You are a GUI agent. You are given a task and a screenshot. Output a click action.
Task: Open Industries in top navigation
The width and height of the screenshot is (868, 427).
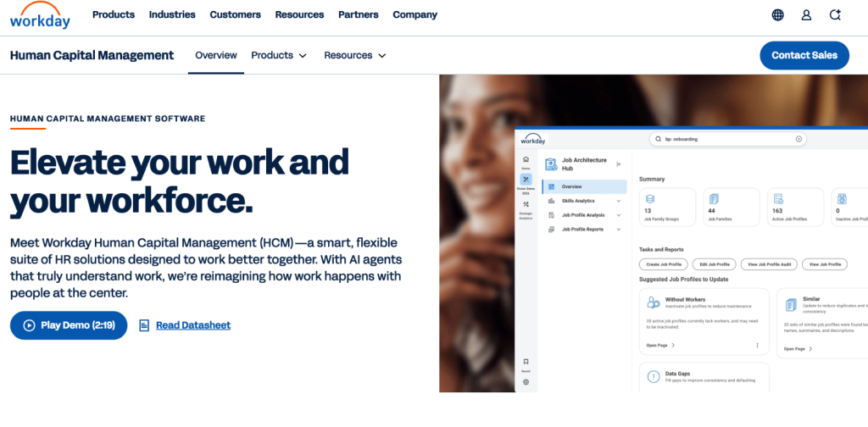point(172,15)
